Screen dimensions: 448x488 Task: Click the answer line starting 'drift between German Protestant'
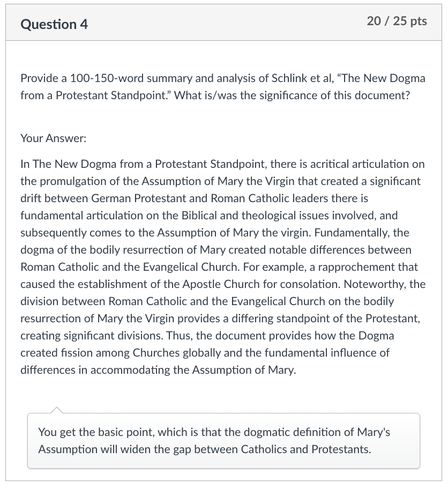[194, 198]
